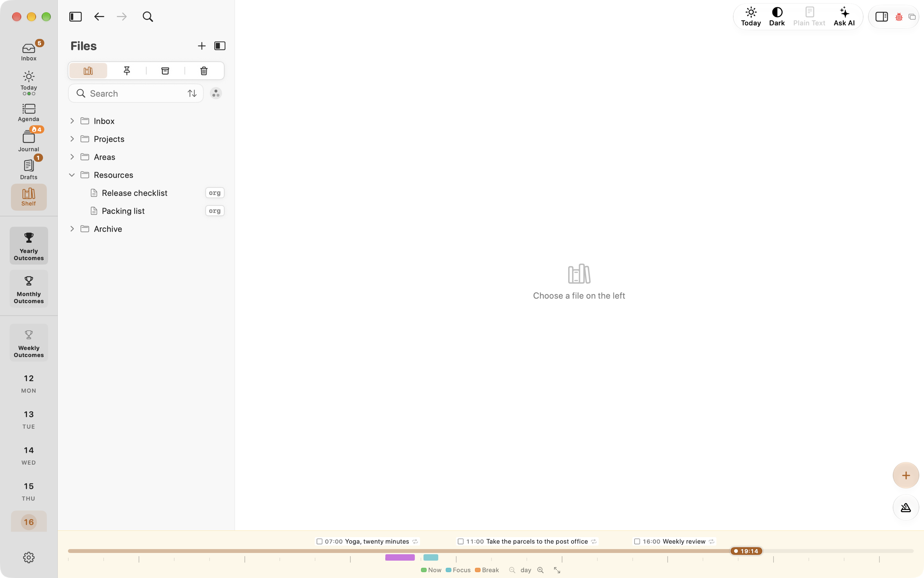The width and height of the screenshot is (924, 578).
Task: Open the windows stack icon top right
Action: pos(912,17)
